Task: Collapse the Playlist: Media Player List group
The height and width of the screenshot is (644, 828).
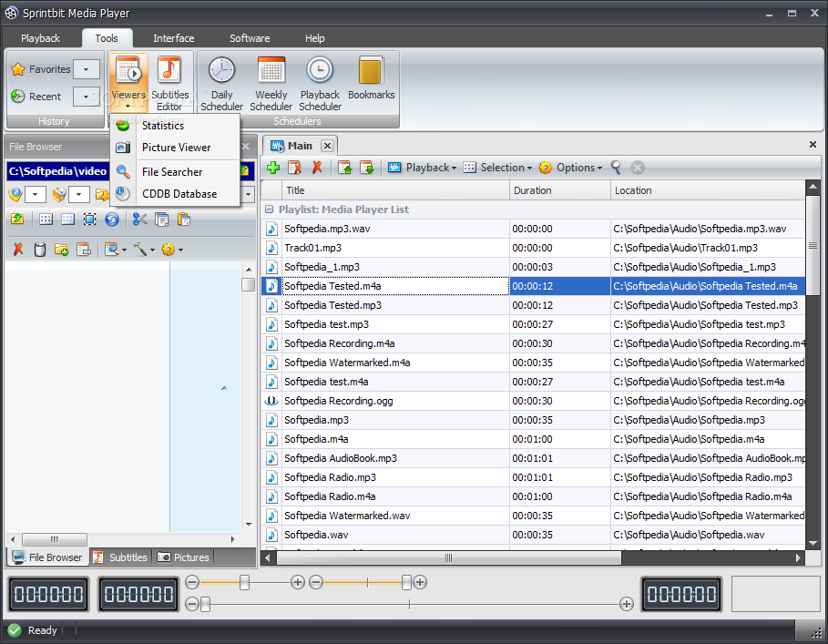Action: (x=270, y=210)
